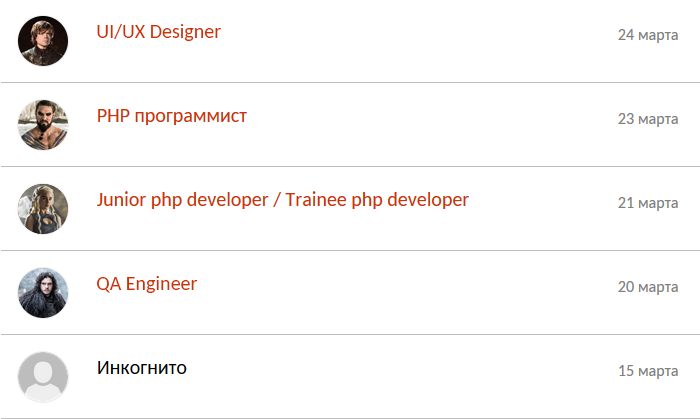Click the Инкогнито name text
This screenshot has height=419, width=700.
[142, 368]
